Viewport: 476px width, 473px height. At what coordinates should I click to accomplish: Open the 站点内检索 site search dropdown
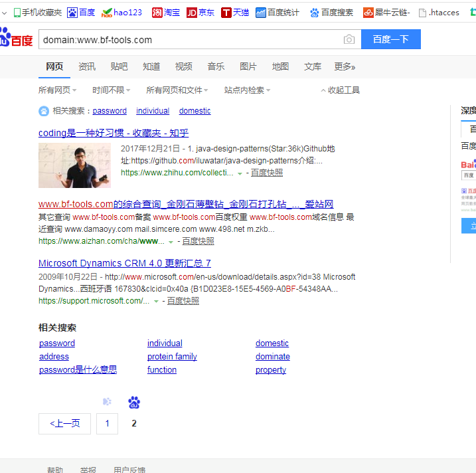[x=247, y=90]
